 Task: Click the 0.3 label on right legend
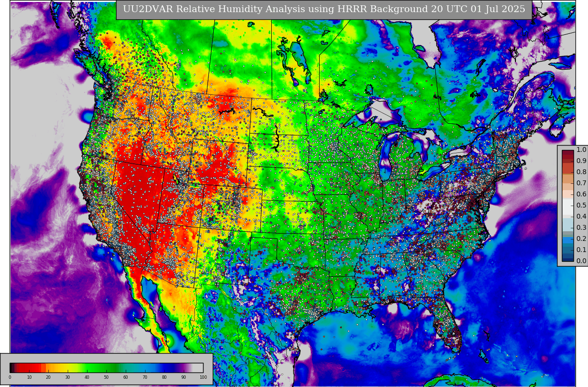[581, 228]
